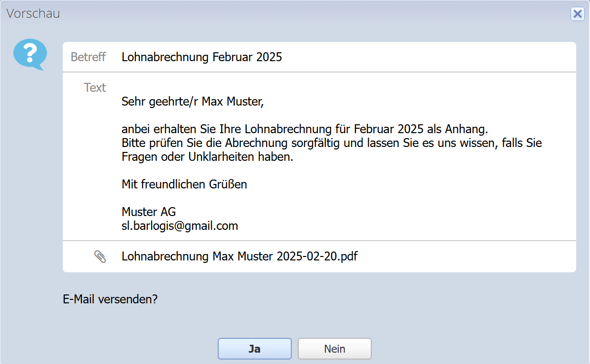The width and height of the screenshot is (590, 364).
Task: Click the line Fragen oder Unklarheiten haben
Action: click(207, 158)
